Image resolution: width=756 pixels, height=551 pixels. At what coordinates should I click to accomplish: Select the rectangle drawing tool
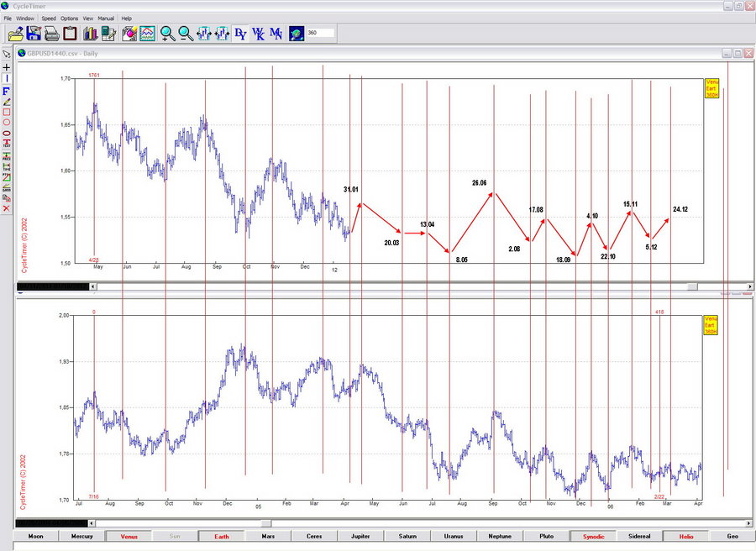(x=7, y=111)
